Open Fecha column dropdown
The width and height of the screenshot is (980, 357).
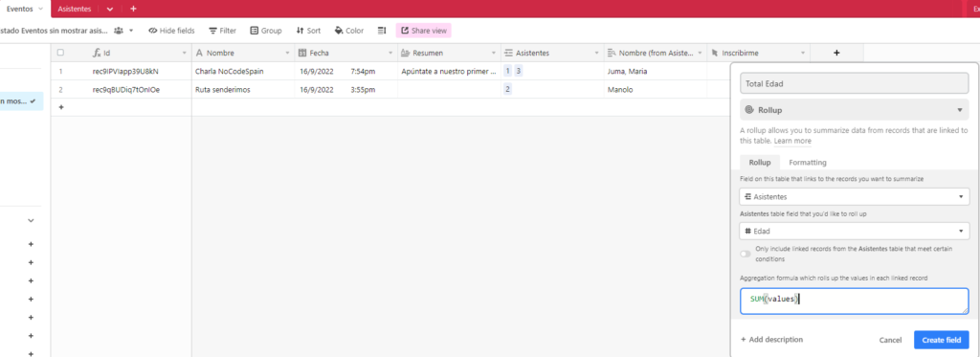pyautogui.click(x=390, y=54)
